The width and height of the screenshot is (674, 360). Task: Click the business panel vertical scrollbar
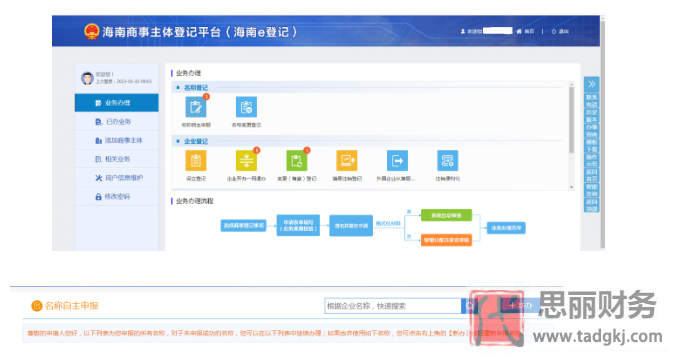coord(571,135)
